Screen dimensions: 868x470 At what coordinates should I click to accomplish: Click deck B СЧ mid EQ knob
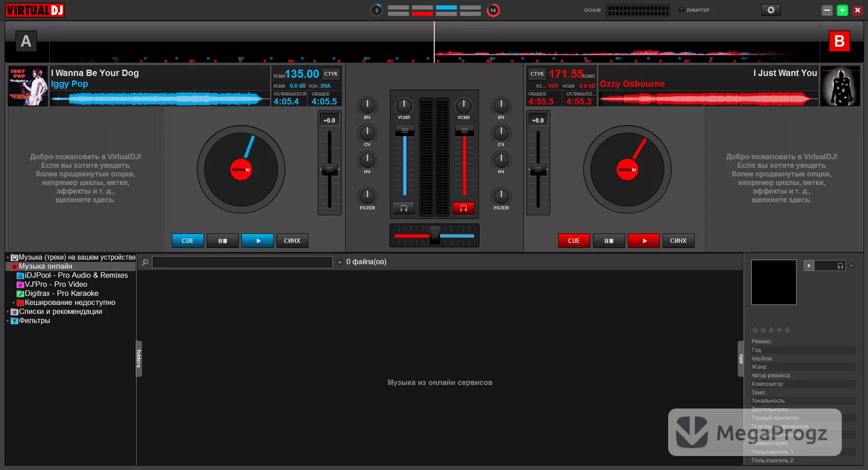[501, 133]
